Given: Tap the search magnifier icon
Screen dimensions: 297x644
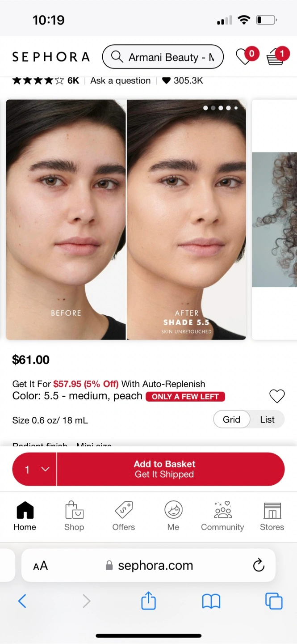Looking at the screenshot, I should tap(117, 57).
